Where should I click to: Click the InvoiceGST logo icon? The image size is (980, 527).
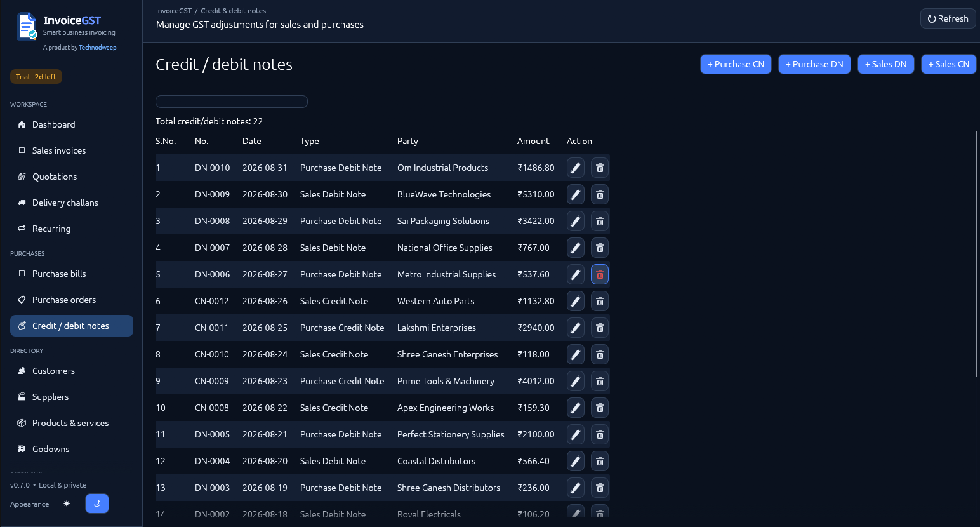click(x=27, y=27)
